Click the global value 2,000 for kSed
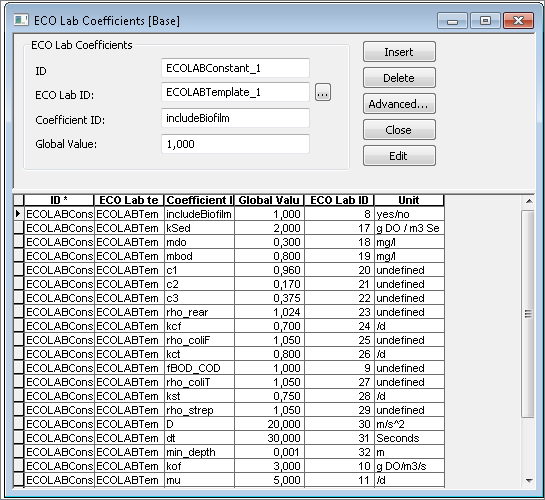The height and width of the screenshot is (500, 545). tap(269, 228)
